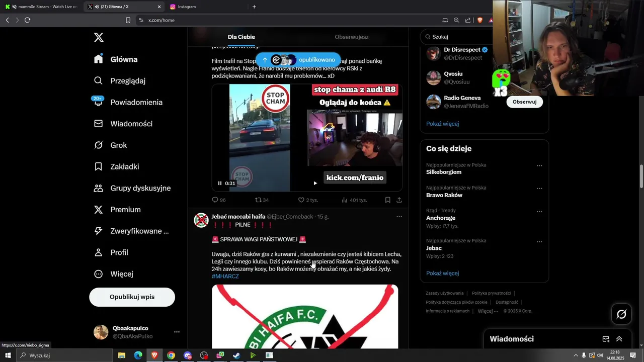This screenshot has height=362, width=644.
Task: Open Silkeborgiem trend
Action: [x=444, y=172]
